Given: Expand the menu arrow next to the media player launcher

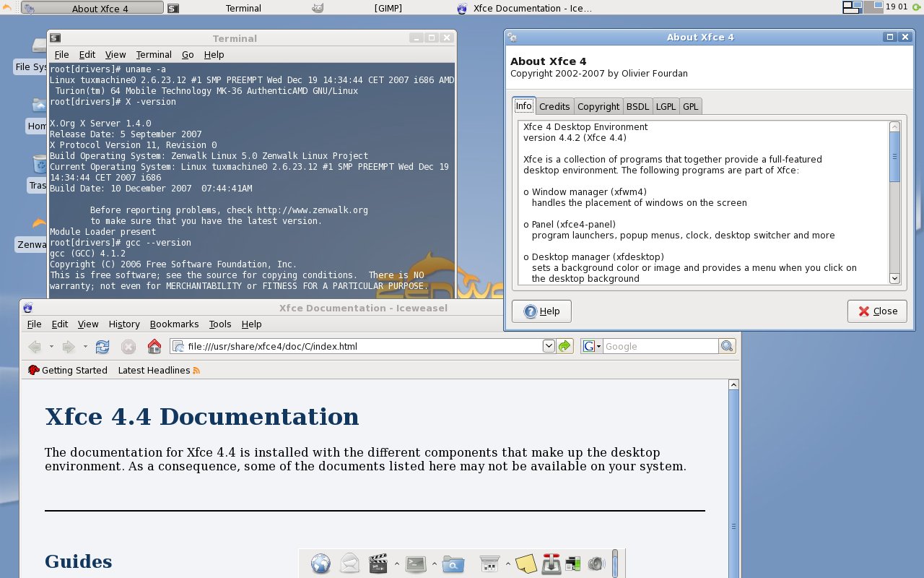Looking at the screenshot, I should (x=396, y=564).
